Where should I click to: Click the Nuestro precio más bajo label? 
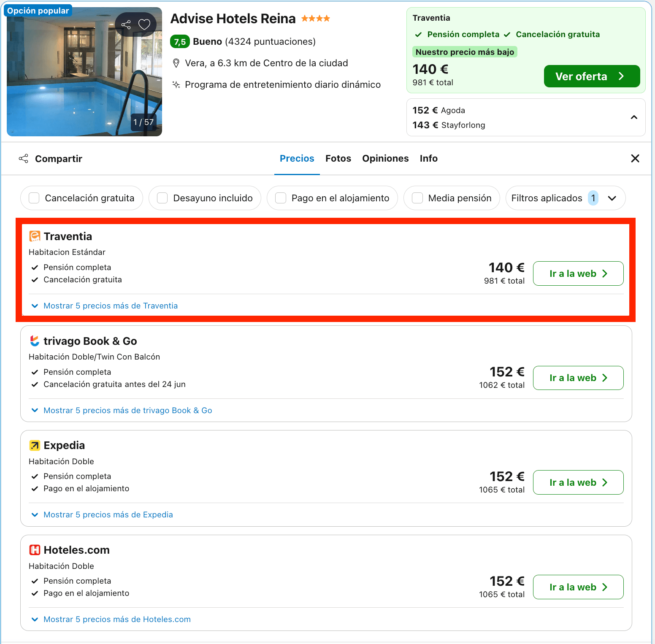(465, 52)
